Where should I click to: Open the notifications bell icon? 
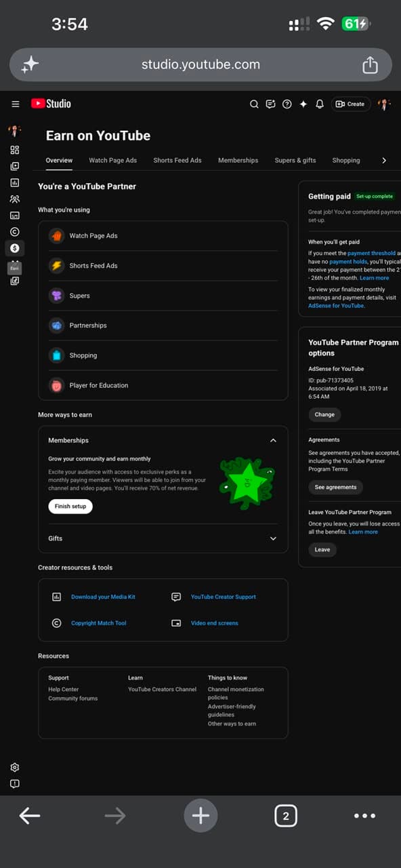click(320, 104)
